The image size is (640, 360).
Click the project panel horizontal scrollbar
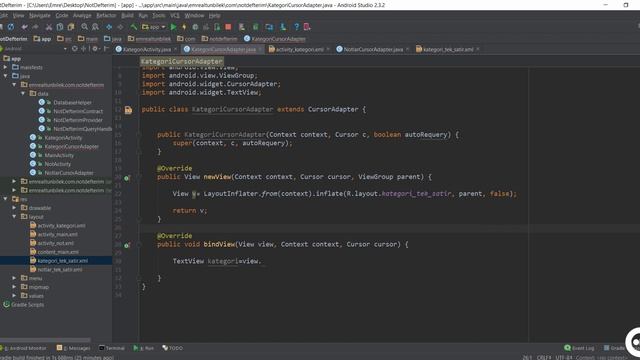click(45, 340)
